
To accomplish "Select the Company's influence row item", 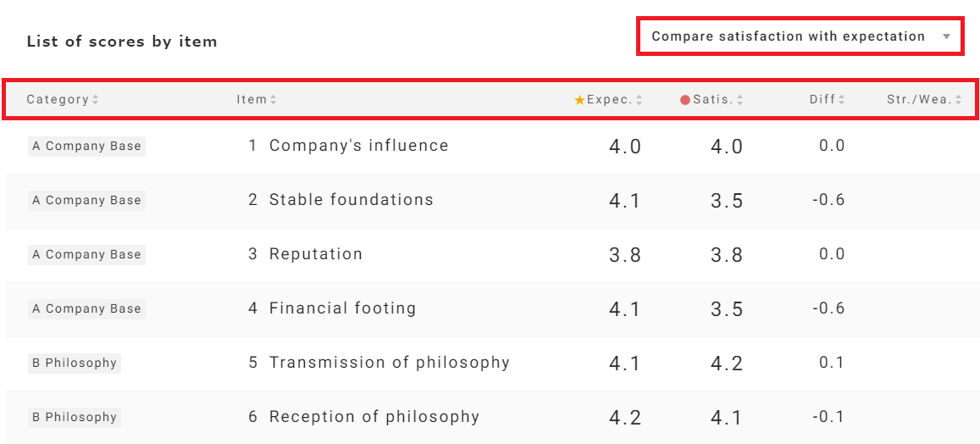I will [358, 146].
